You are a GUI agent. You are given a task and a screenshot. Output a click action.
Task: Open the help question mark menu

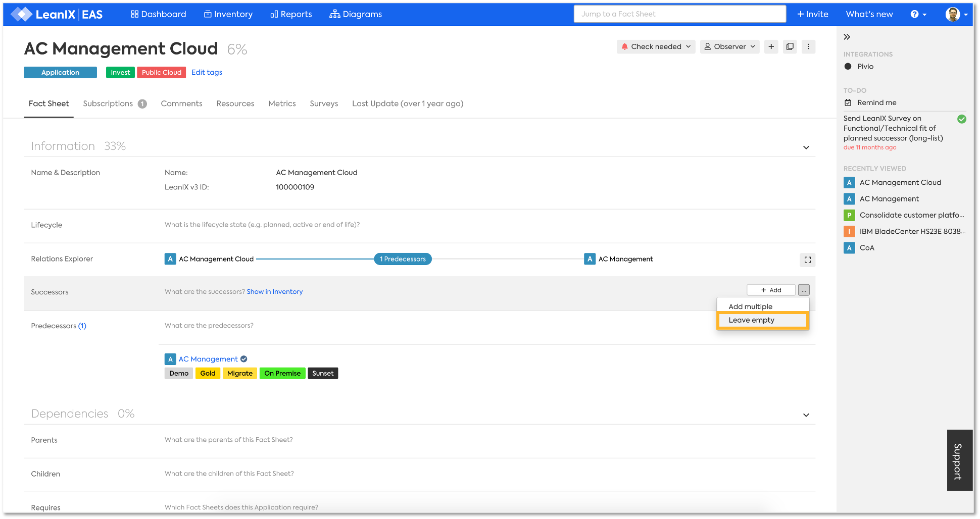[x=918, y=14]
